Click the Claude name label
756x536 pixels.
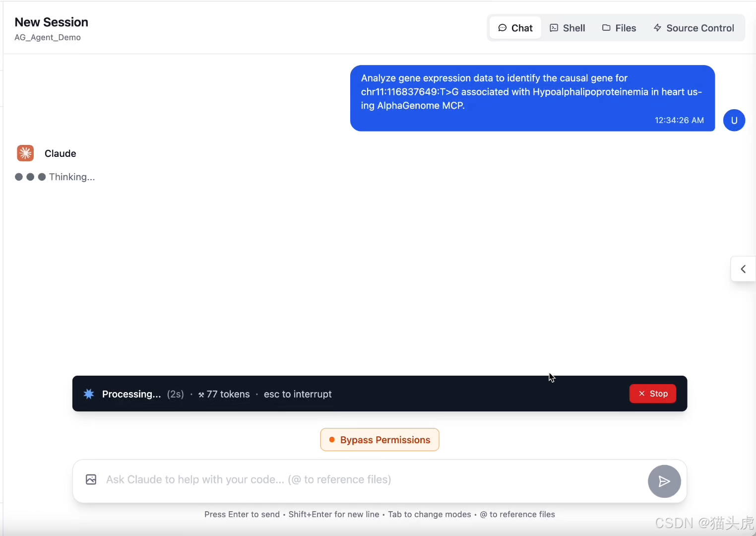point(61,153)
